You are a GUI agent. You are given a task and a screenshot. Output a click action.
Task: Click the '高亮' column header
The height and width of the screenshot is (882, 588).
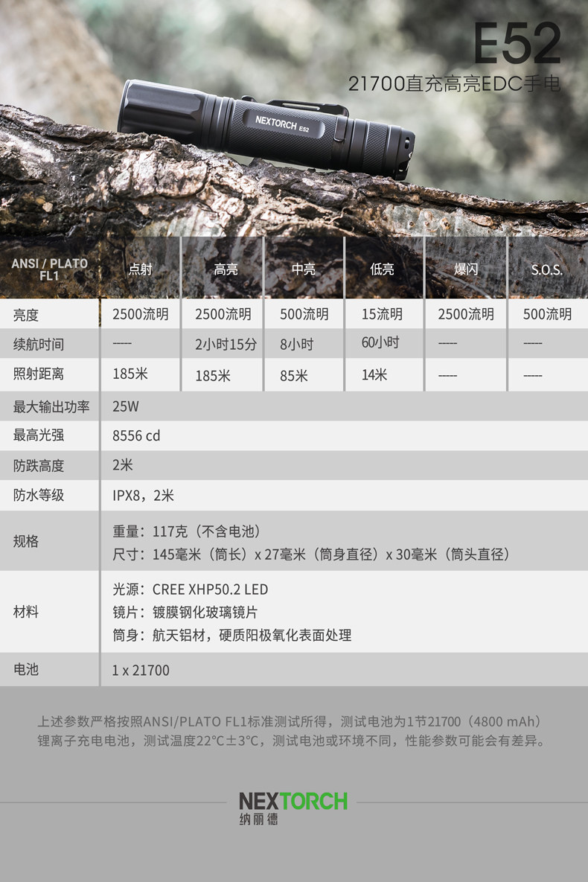pos(226,269)
